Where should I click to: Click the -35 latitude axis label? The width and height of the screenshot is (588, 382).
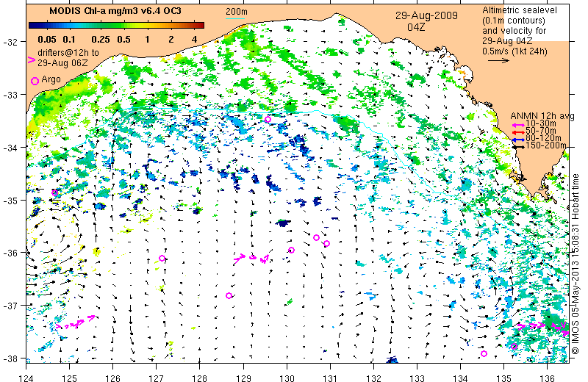[x=10, y=201]
